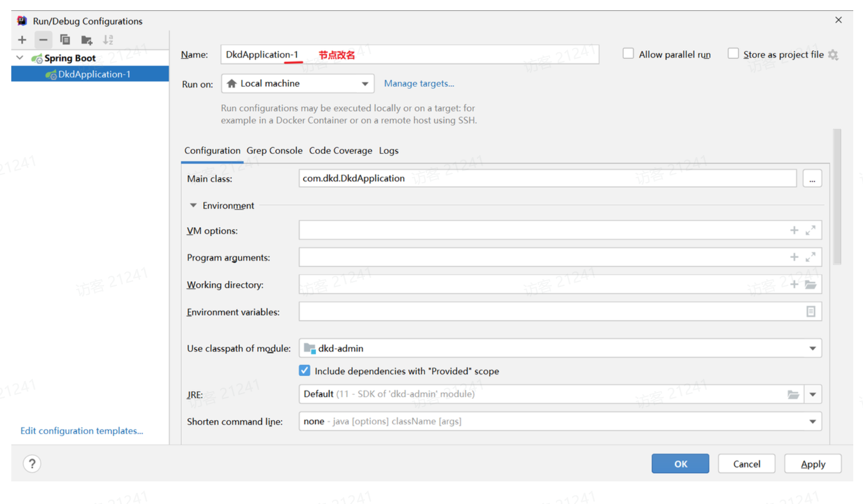The height and width of the screenshot is (504, 863).
Task: Switch to the Code Coverage tab
Action: [x=340, y=150]
